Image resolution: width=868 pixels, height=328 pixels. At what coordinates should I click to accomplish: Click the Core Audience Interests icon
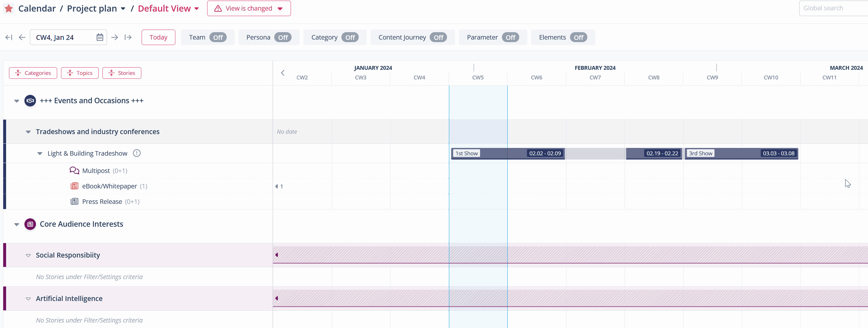pos(30,224)
